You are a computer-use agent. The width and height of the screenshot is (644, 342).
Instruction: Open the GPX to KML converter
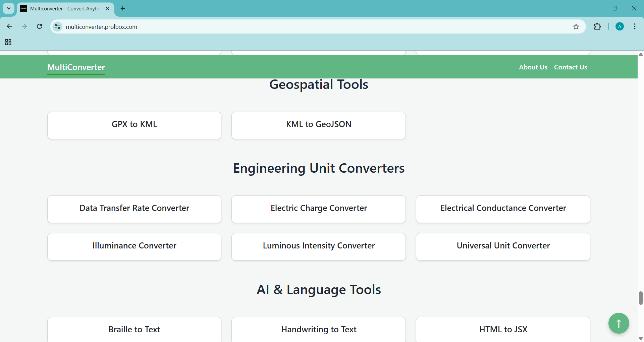134,125
